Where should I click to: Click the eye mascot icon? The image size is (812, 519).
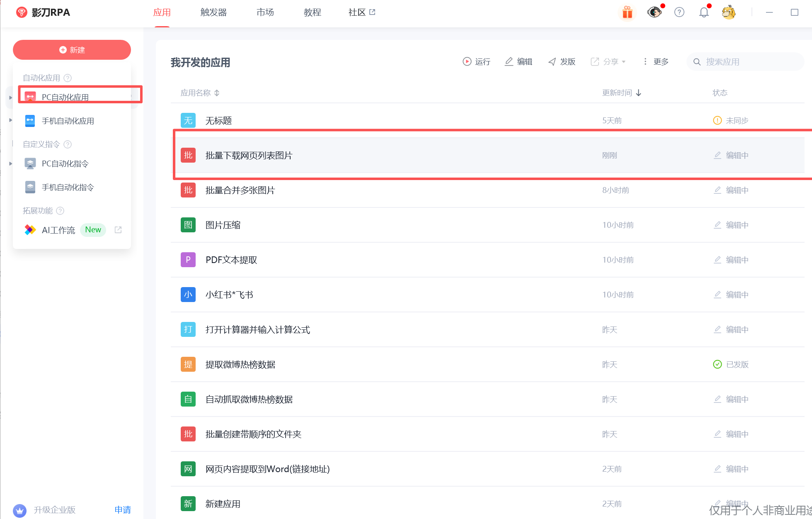point(654,12)
